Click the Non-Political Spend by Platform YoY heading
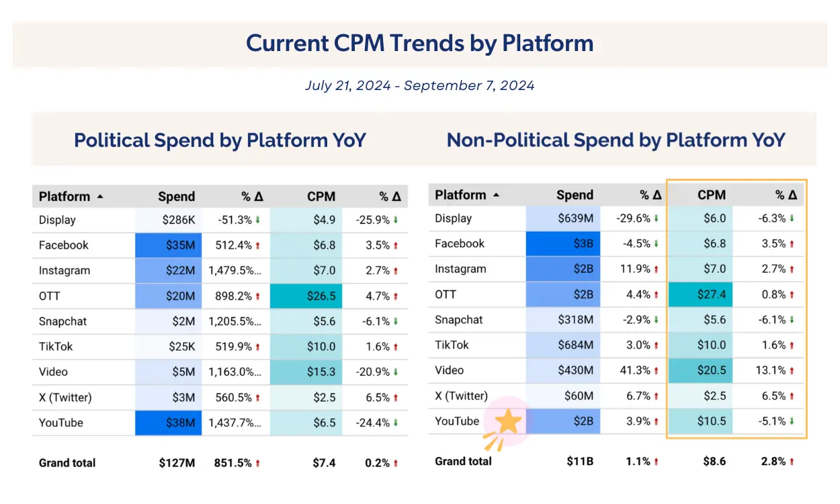Image resolution: width=840 pixels, height=504 pixels. [616, 140]
